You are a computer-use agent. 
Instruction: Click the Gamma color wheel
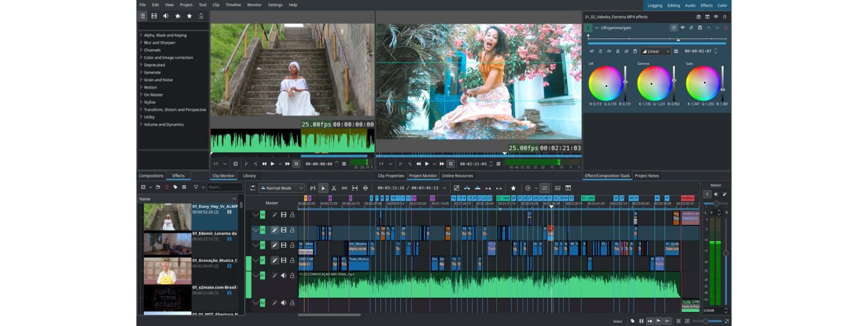click(654, 83)
